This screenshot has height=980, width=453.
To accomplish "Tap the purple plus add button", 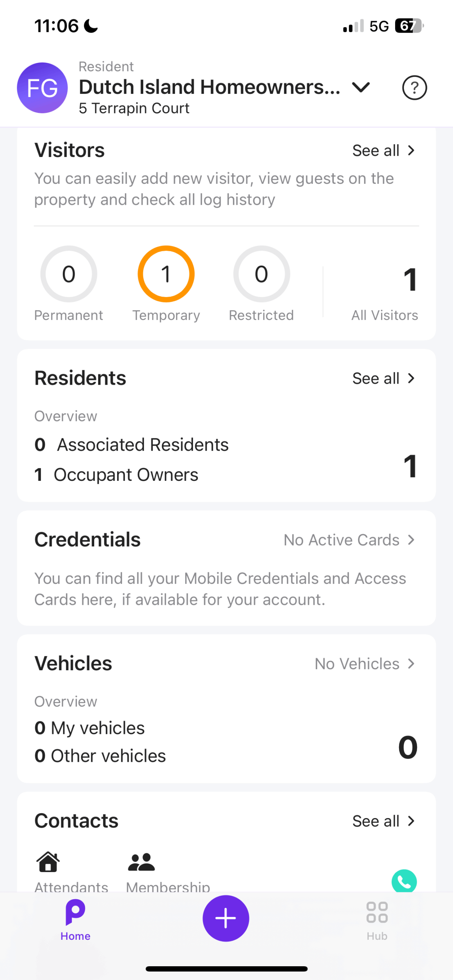I will pos(226,918).
